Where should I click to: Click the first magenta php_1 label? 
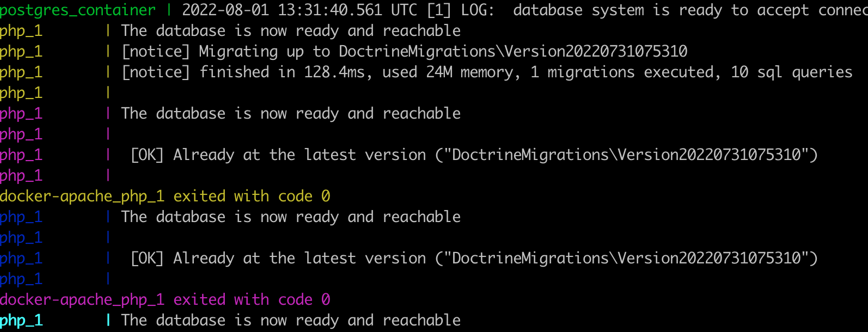click(x=21, y=114)
